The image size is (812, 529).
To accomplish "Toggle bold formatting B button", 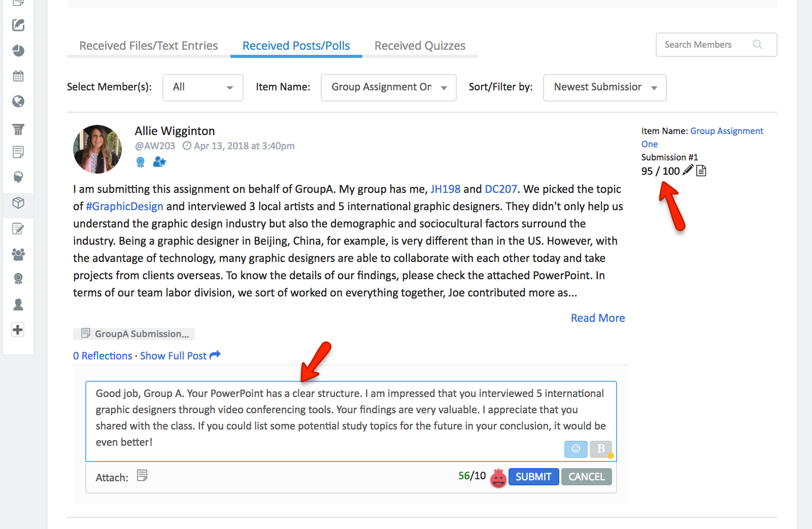I will (x=601, y=449).
